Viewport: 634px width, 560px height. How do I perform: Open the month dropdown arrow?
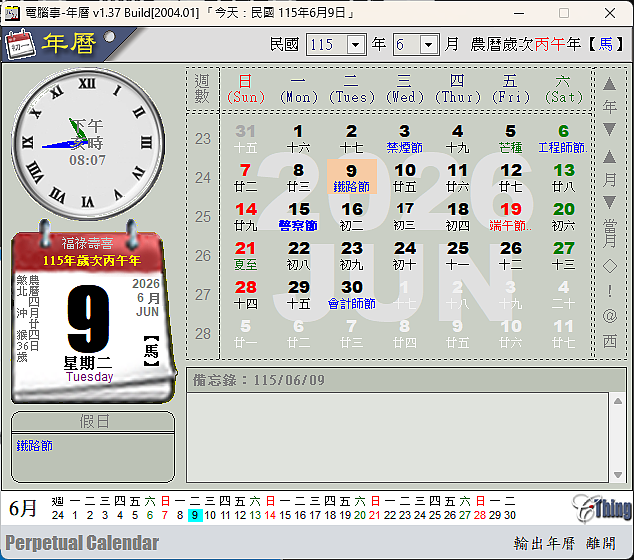pos(429,44)
